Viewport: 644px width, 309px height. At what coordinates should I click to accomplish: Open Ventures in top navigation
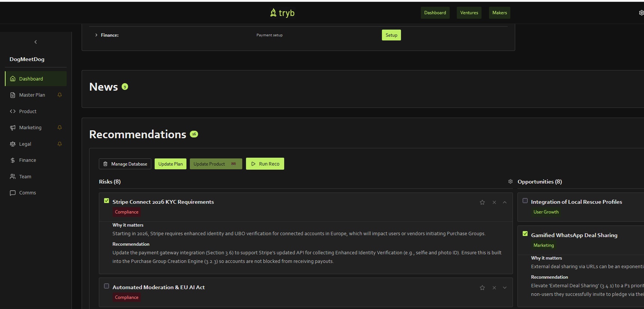coord(469,13)
